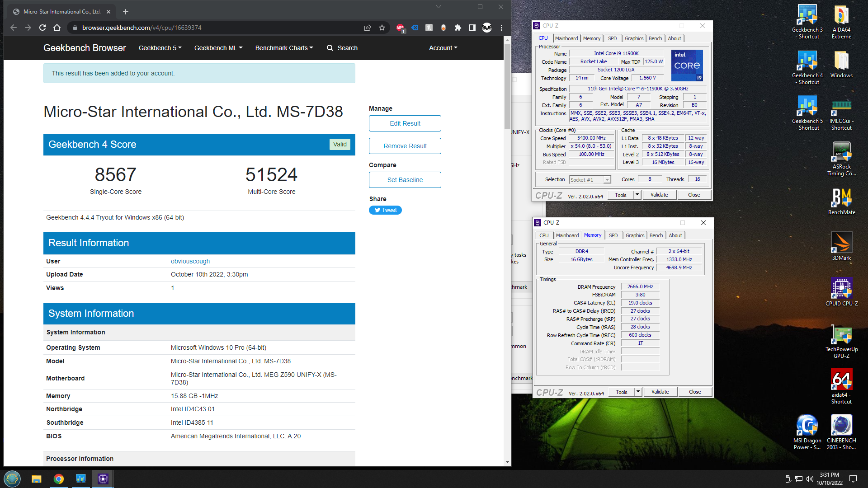Open the Search link in navbar
Viewport: 868px width, 488px height.
click(342, 48)
